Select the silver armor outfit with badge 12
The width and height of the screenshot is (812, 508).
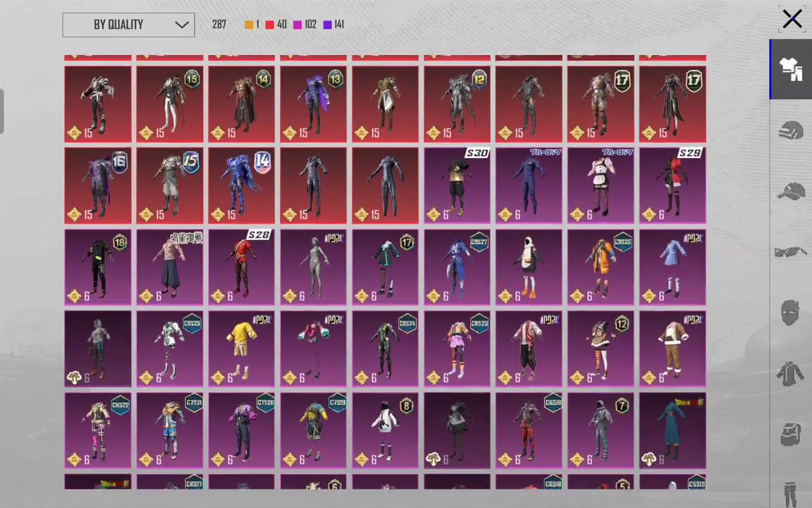(457, 104)
